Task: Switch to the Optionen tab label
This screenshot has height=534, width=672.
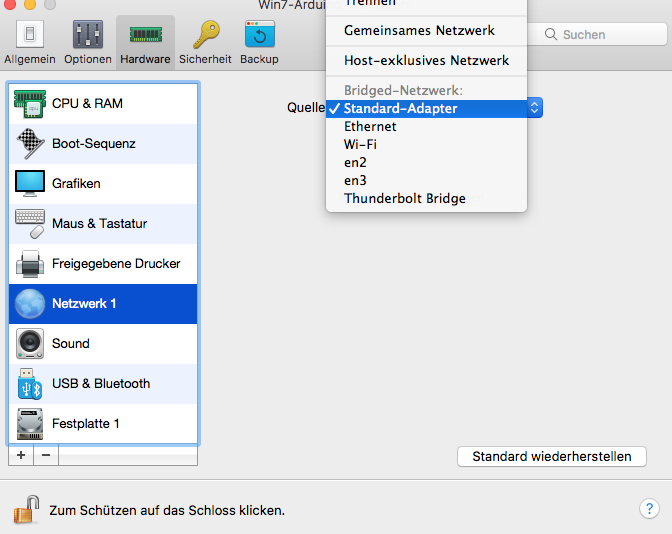Action: pyautogui.click(x=88, y=59)
